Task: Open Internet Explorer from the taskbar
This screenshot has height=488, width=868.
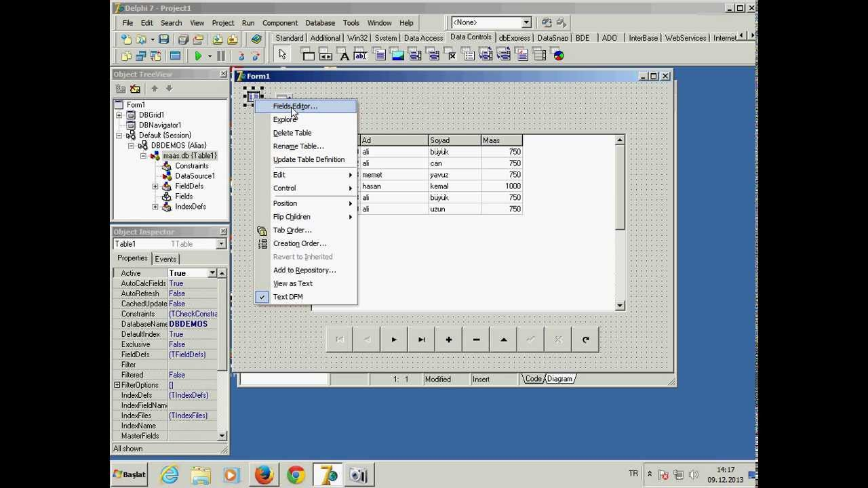Action: coord(170,475)
